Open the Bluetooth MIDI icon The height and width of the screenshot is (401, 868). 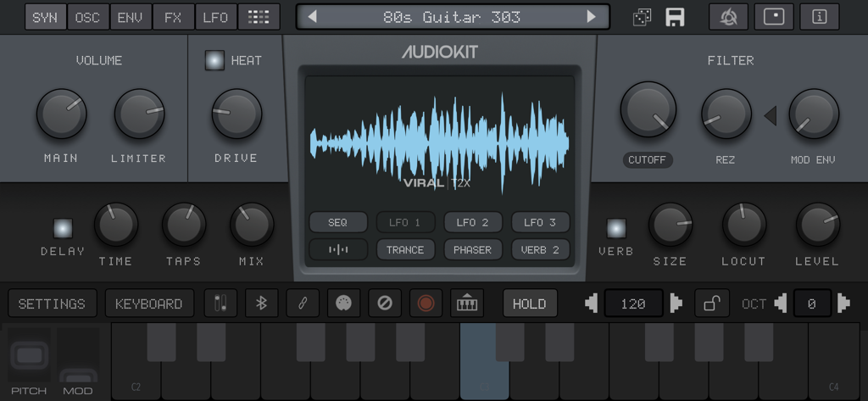261,303
